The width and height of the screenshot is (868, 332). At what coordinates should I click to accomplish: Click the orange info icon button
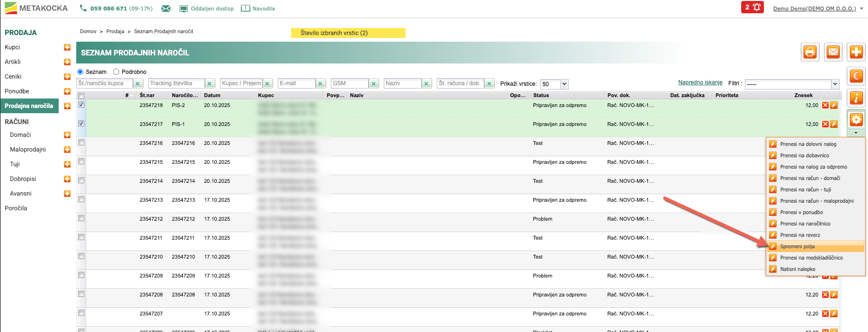856,99
